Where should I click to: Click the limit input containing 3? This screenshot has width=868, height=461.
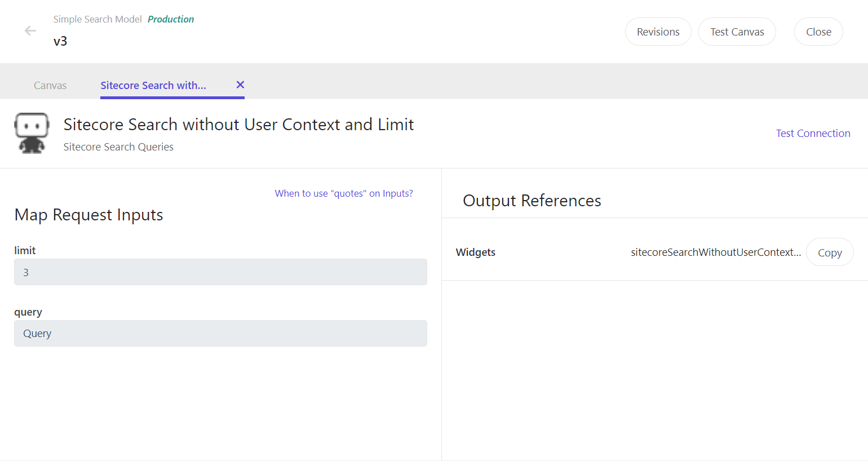(220, 272)
